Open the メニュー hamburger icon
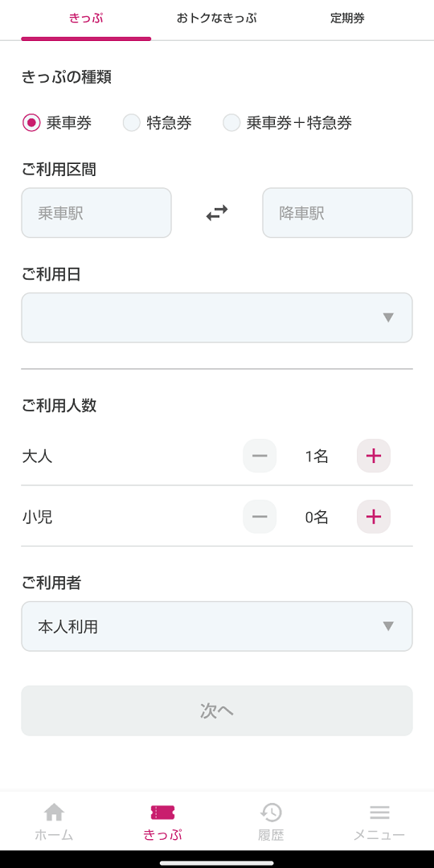This screenshot has width=434, height=868. [x=379, y=812]
